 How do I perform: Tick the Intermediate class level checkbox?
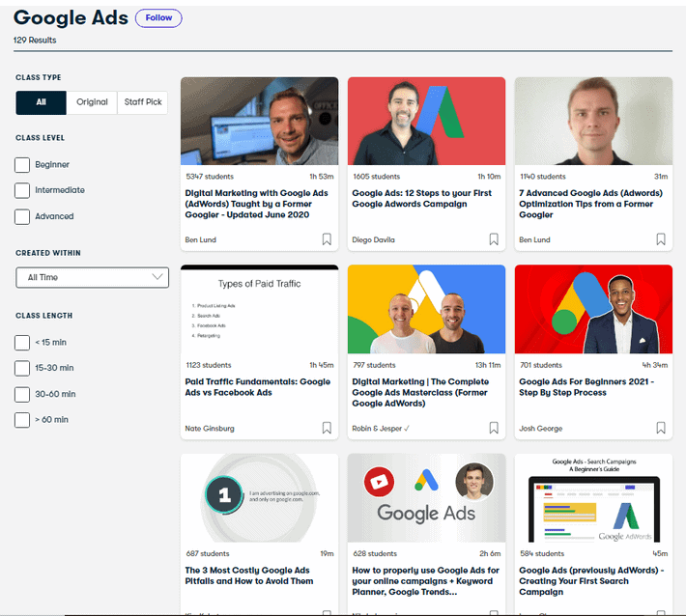pos(22,190)
